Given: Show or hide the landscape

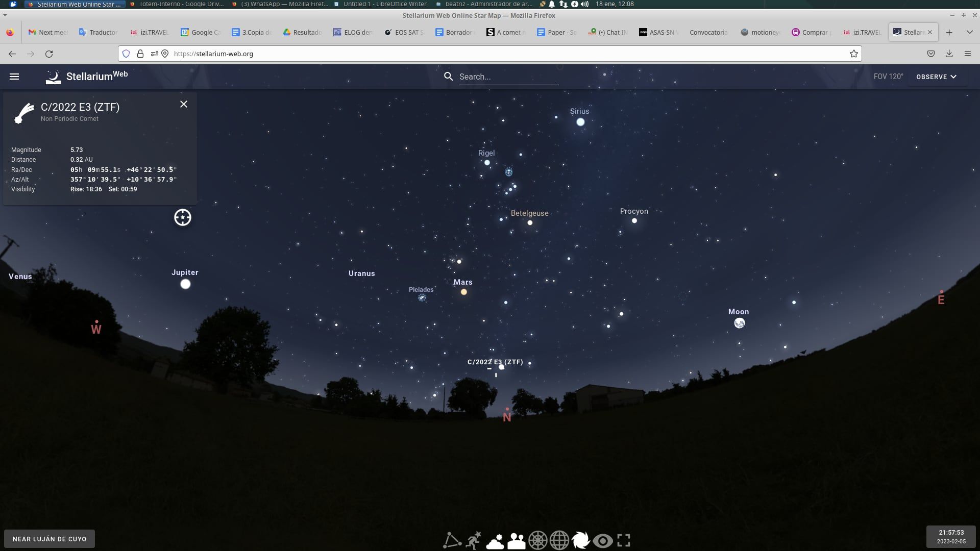Looking at the screenshot, I should (x=516, y=540).
